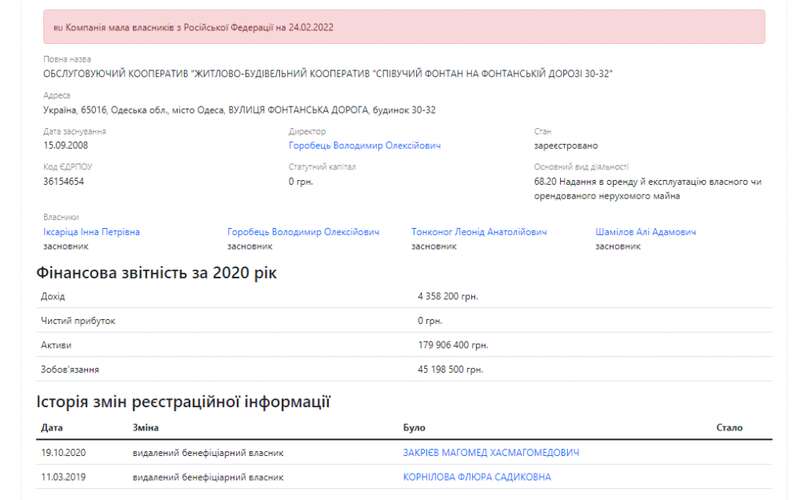
Task: Click the 'Історія змін реєстраційної інформації' heading
Action: (183, 402)
